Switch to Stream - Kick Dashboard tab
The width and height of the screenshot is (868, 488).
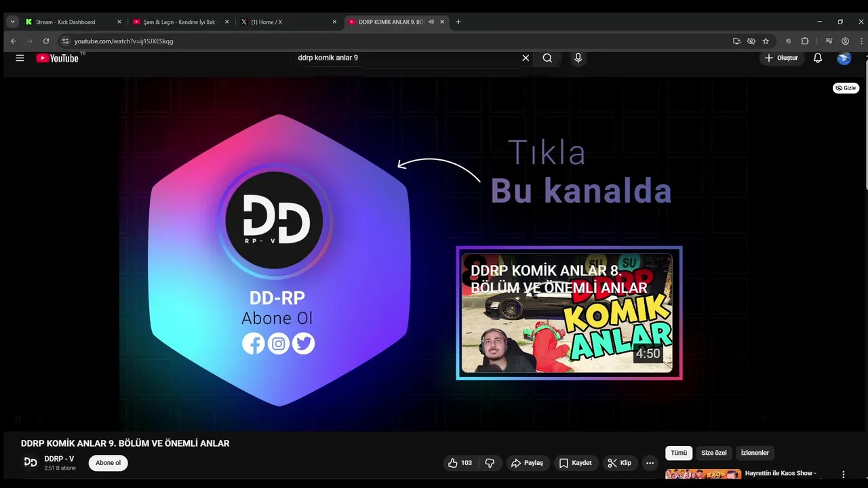(74, 22)
